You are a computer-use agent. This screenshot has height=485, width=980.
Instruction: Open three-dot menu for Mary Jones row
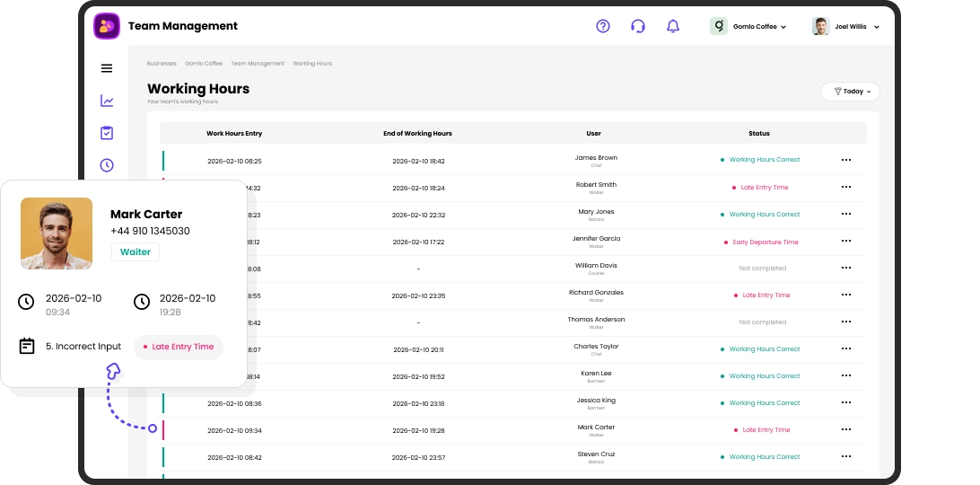[x=845, y=215]
